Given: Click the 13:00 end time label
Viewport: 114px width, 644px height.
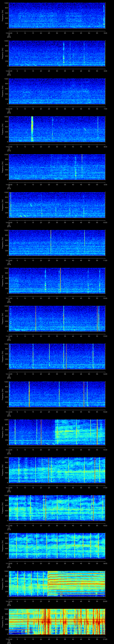Looking at the screenshot, I should pos(105,336).
